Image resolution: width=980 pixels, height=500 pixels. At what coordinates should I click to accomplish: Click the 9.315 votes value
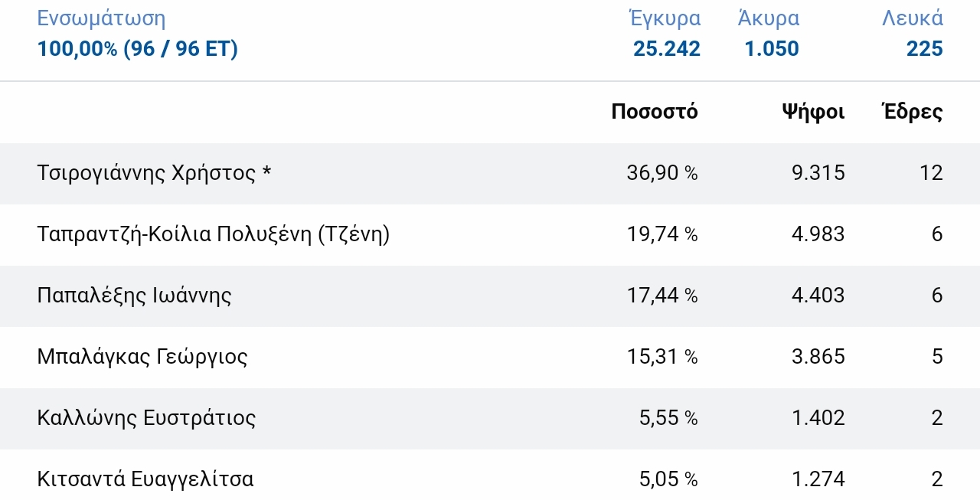click(x=818, y=173)
